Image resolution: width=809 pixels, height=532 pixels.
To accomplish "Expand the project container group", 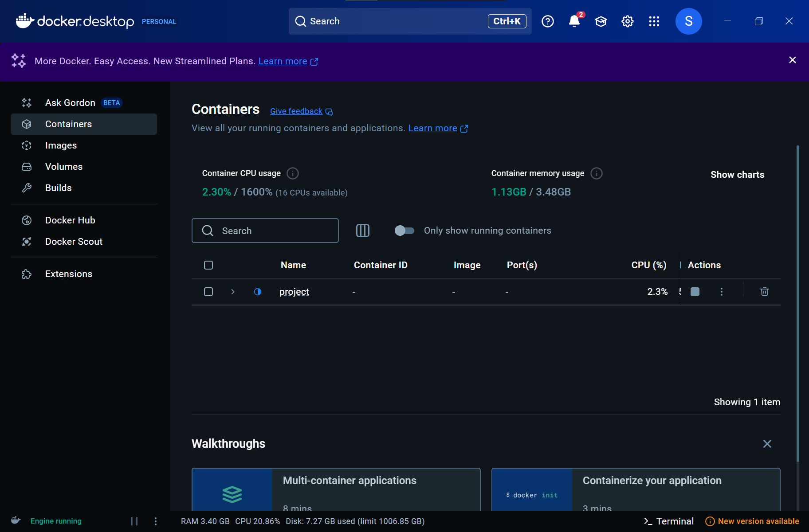I will pyautogui.click(x=233, y=292).
